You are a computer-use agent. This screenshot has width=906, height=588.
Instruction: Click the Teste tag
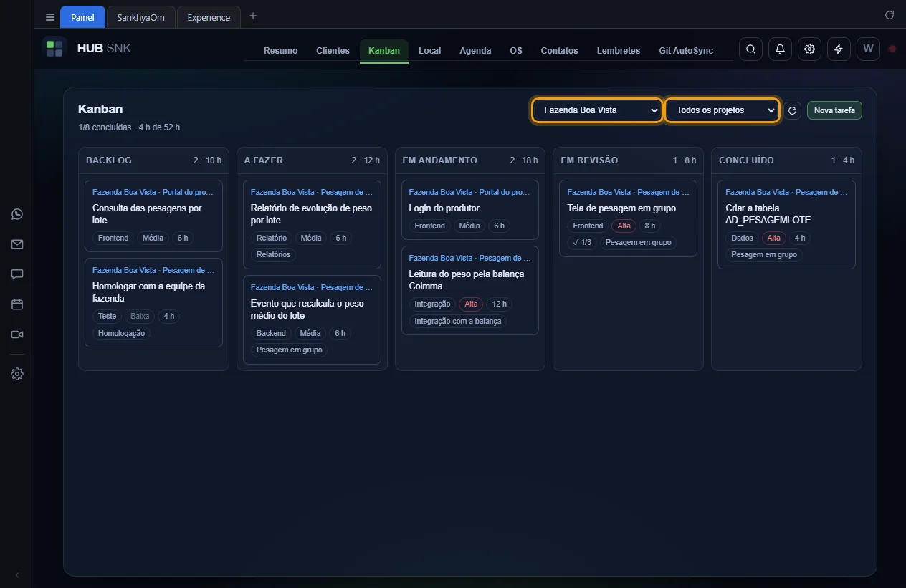(107, 316)
